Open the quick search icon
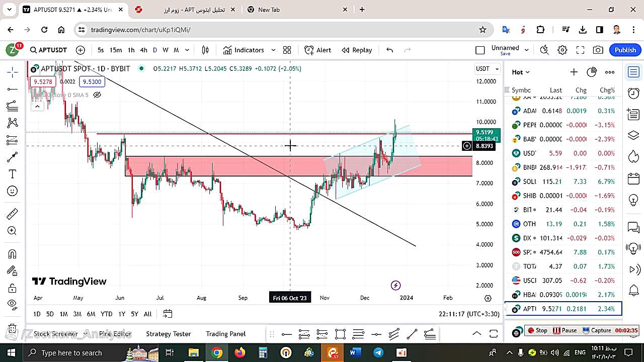This screenshot has width=644, height=362. pos(544,50)
